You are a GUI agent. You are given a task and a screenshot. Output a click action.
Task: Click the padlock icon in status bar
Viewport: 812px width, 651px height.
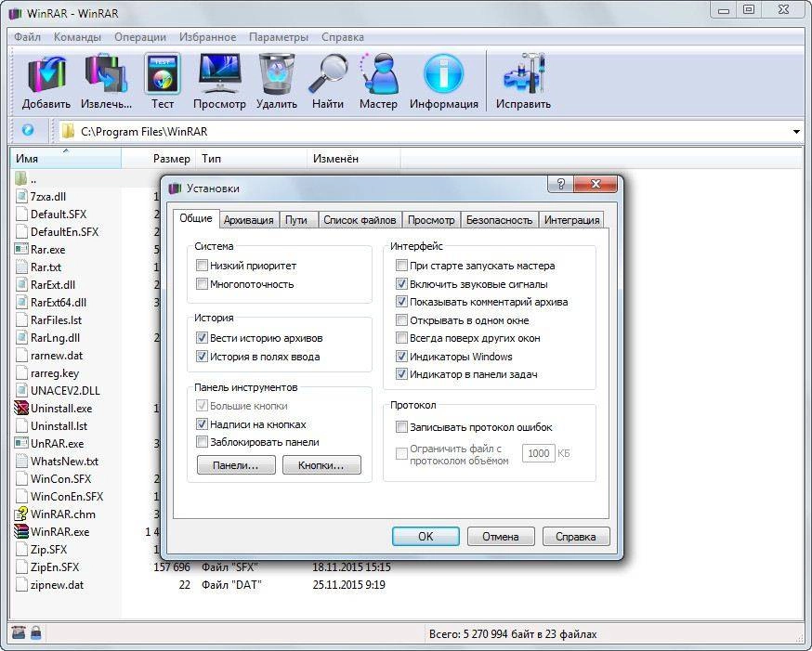coord(35,632)
